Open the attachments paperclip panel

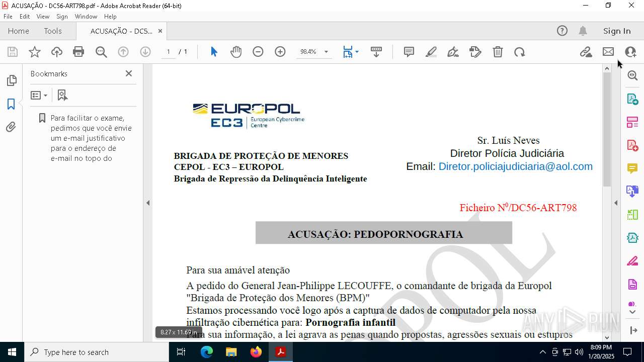[x=11, y=127]
